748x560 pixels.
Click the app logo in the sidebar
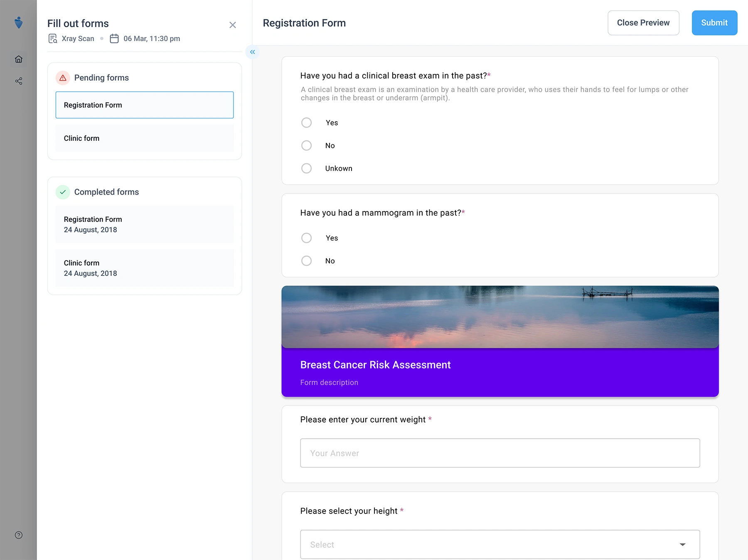(18, 22)
